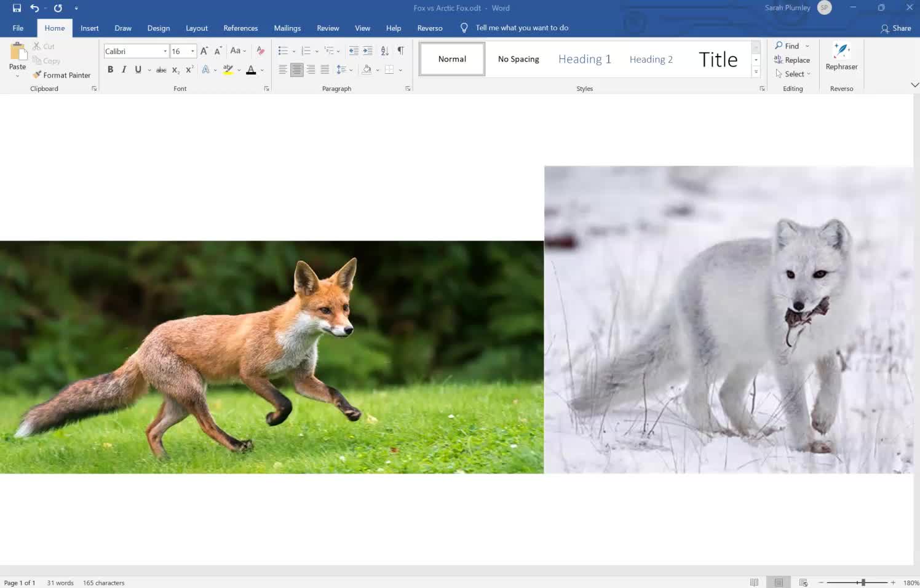Toggle bold formatting

(x=111, y=70)
